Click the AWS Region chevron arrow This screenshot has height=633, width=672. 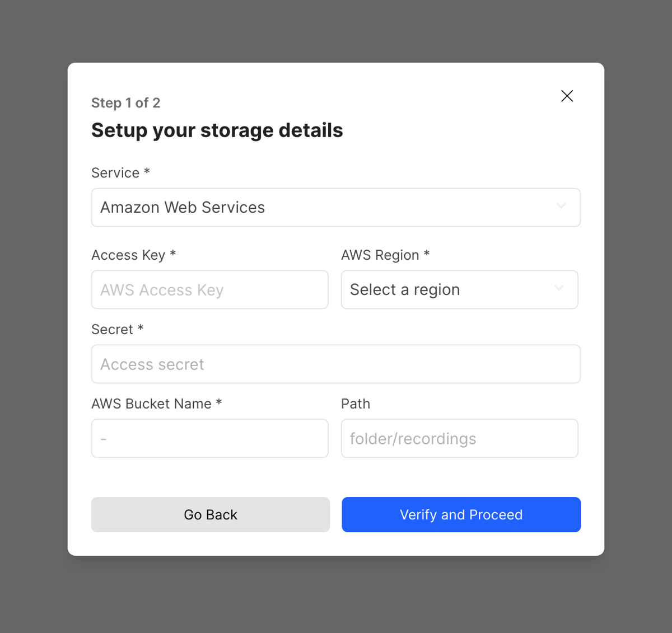click(x=558, y=289)
